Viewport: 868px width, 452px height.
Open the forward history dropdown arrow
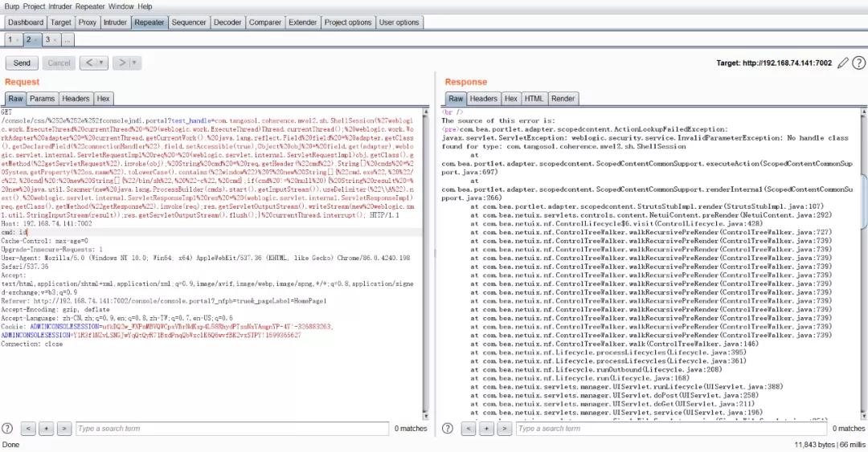coord(134,63)
